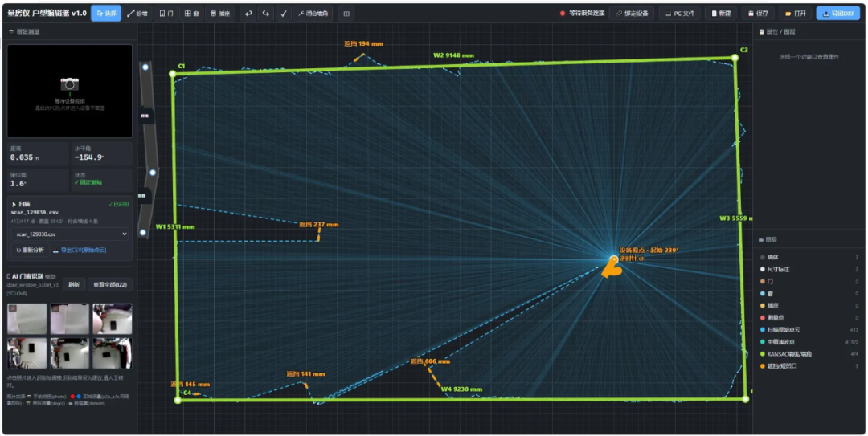
Task: Save project with 保存 button
Action: (759, 14)
